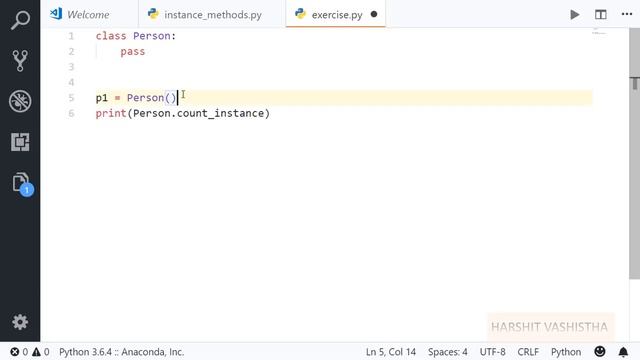Click line number 6 in the gutter
640x360 pixels.
(x=71, y=113)
